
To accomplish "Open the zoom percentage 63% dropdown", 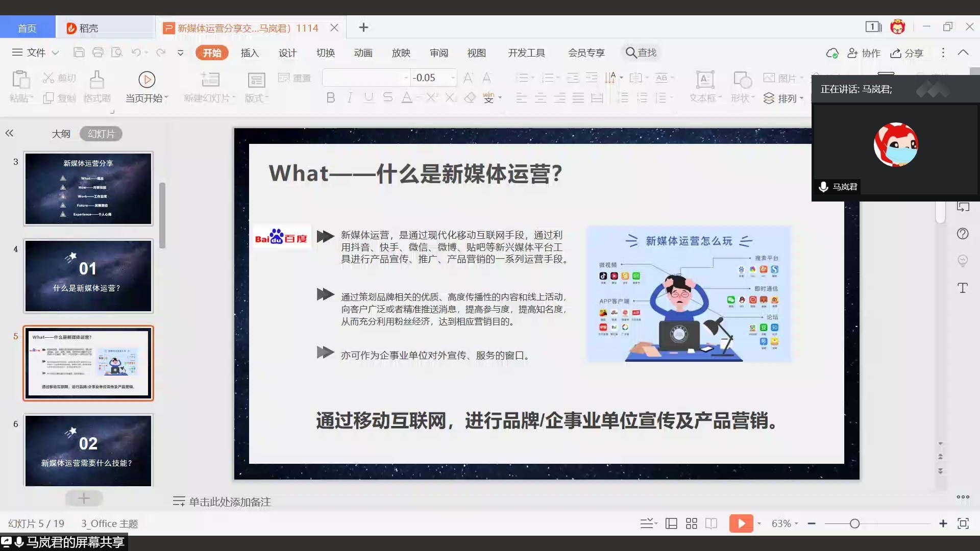I will (785, 523).
